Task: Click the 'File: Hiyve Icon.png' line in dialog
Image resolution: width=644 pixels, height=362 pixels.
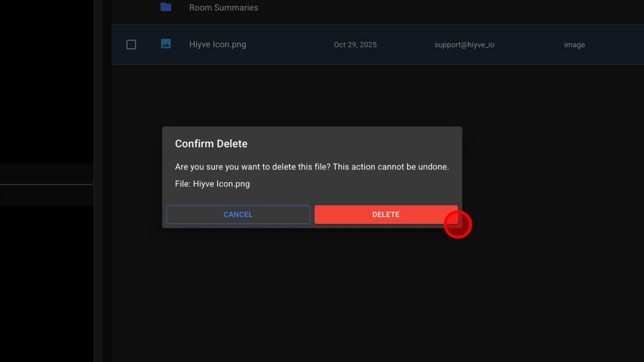Action: pos(212,184)
